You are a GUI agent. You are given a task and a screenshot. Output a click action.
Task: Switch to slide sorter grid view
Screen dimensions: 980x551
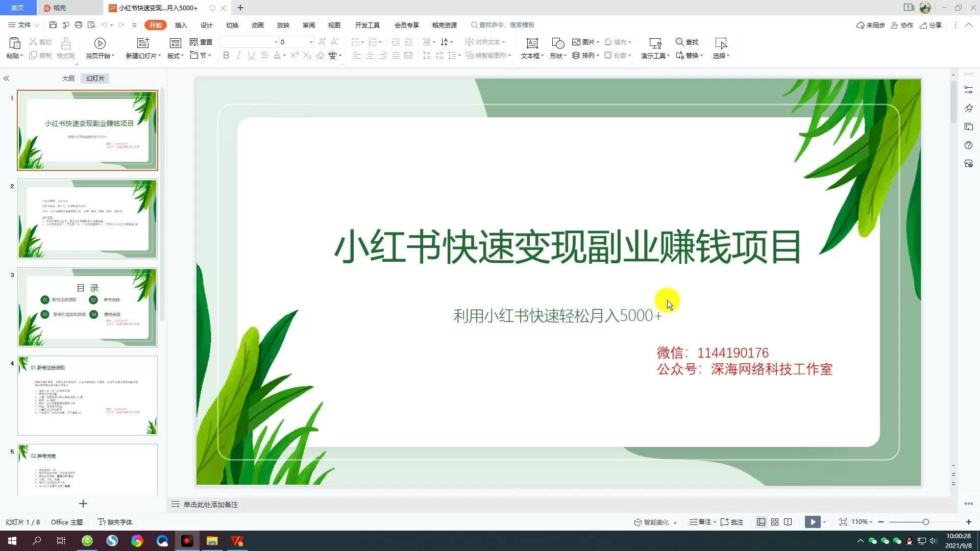tap(774, 522)
